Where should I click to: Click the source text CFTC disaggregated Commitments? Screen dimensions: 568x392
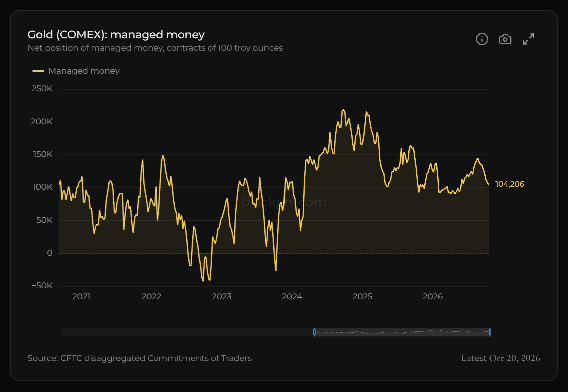point(140,358)
